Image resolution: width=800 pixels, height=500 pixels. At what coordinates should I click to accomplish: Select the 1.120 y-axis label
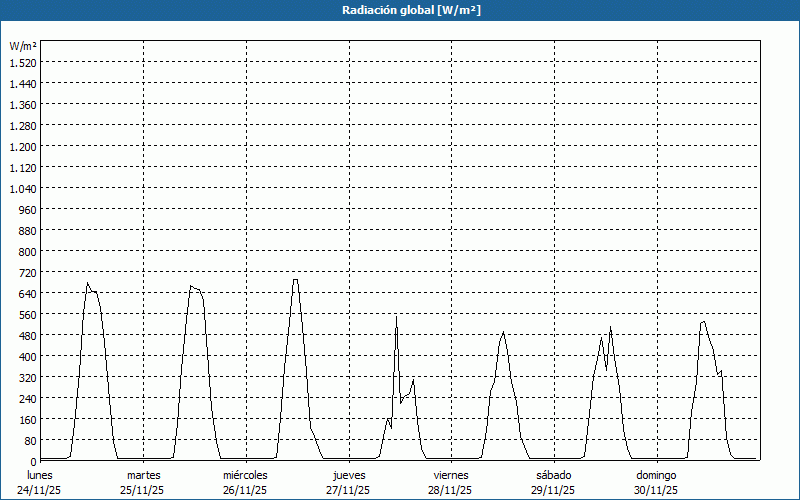(23, 168)
